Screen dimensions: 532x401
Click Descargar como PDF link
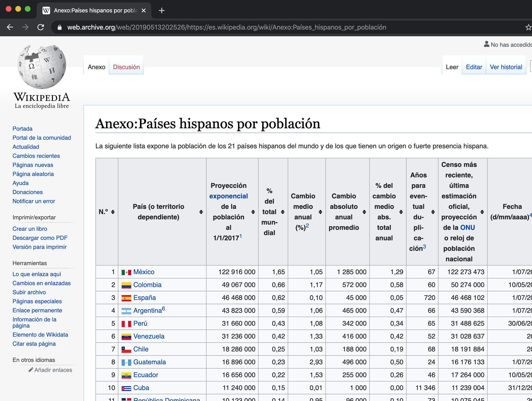[x=40, y=238]
